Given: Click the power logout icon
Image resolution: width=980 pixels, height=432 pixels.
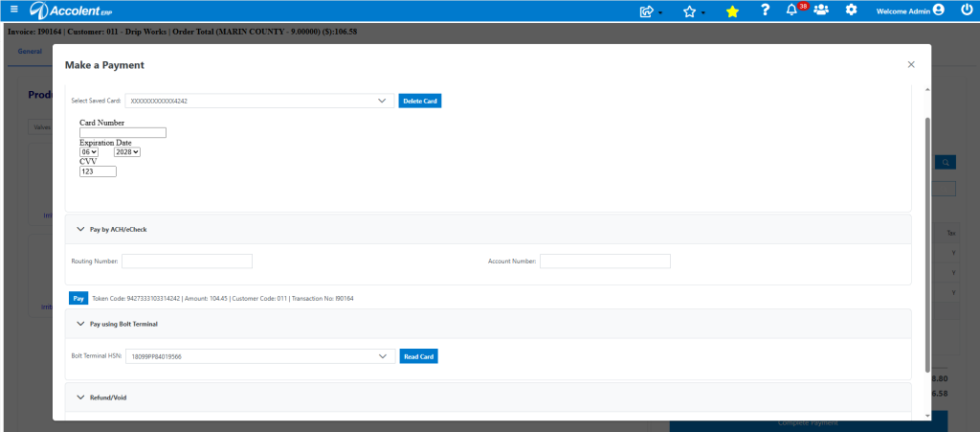Looking at the screenshot, I should tap(967, 10).
